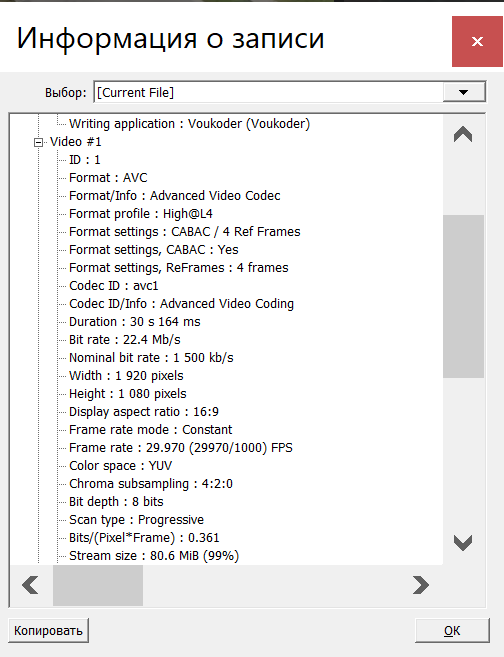Select Scan type : Progressive row
The width and height of the screenshot is (504, 657).
137,520
